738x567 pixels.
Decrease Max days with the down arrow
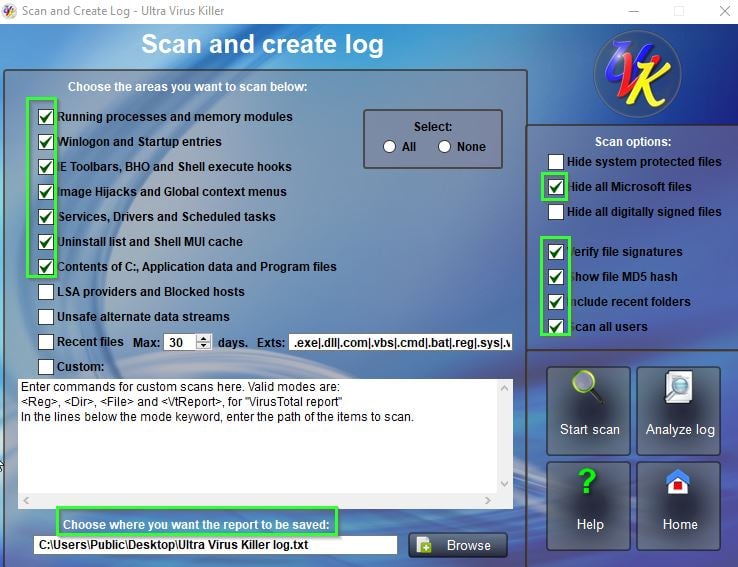click(x=203, y=346)
